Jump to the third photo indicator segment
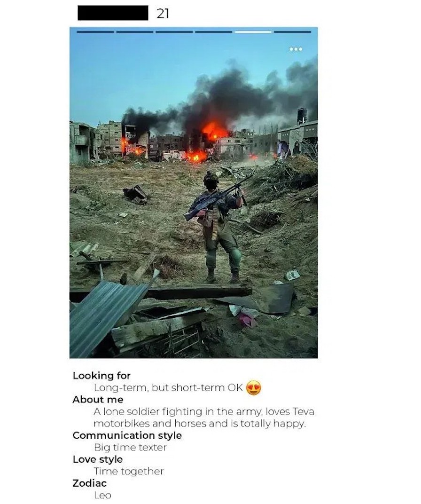 click(174, 32)
